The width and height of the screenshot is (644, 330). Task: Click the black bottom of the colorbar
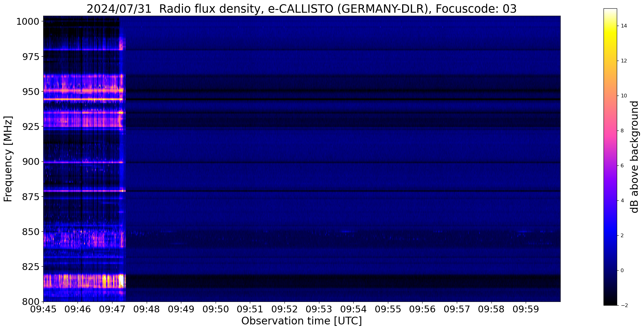click(x=610, y=302)
